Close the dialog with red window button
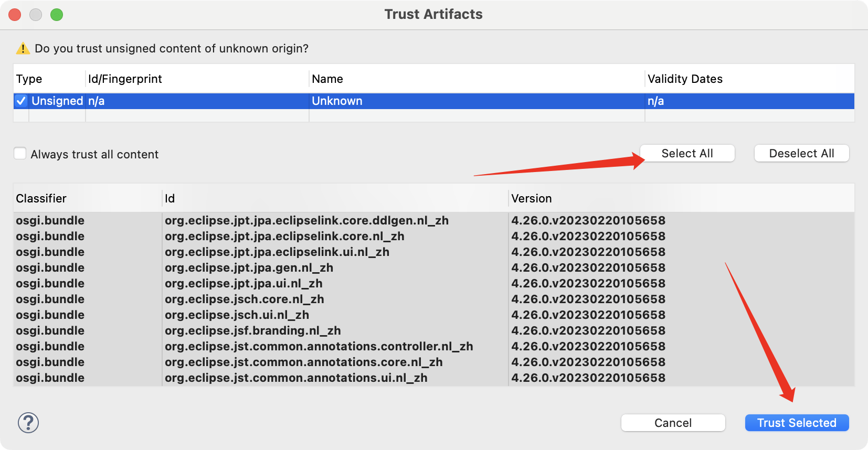The height and width of the screenshot is (450, 868). coord(15,15)
